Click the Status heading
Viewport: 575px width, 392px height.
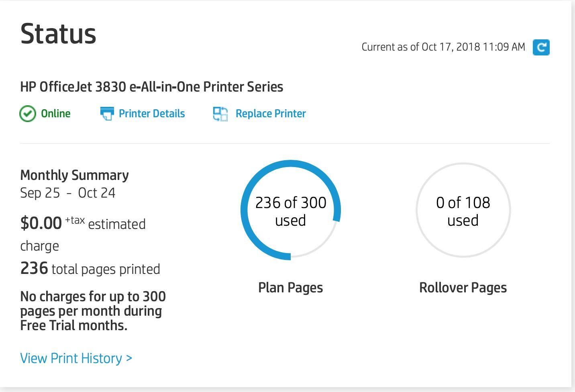coord(58,34)
